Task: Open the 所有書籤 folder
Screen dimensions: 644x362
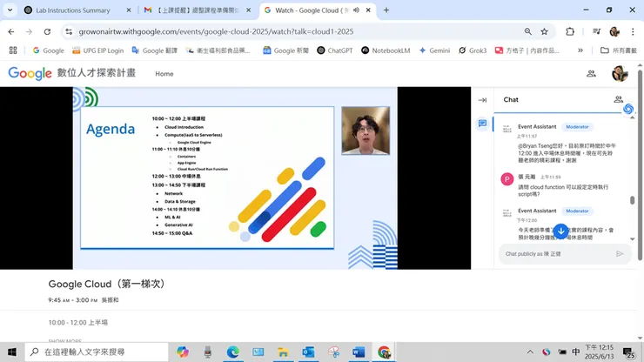Action: [619, 50]
